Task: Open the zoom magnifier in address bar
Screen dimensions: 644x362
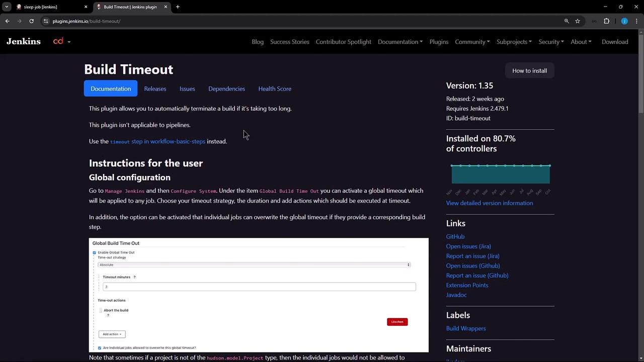Action: click(567, 21)
